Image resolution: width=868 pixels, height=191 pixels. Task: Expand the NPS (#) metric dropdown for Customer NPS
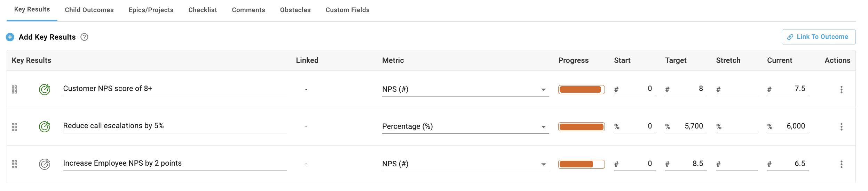[x=543, y=90]
